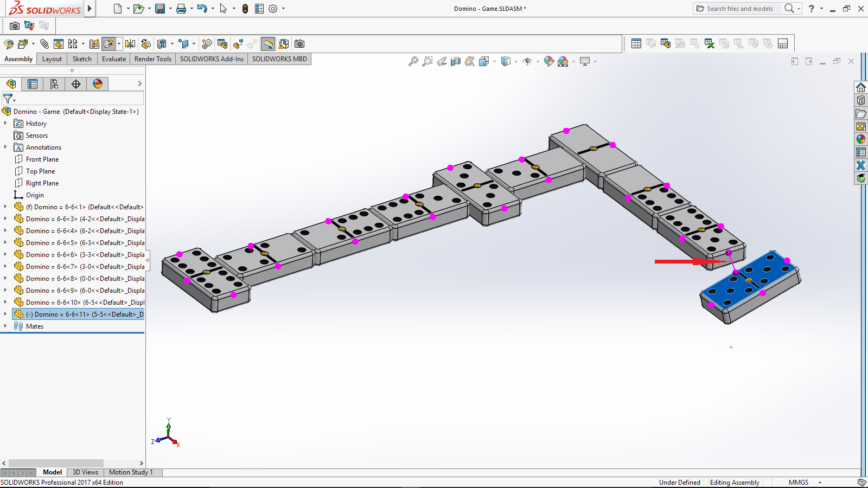Click in the Search files and models box
This screenshot has height=488, width=868.
click(x=739, y=9)
